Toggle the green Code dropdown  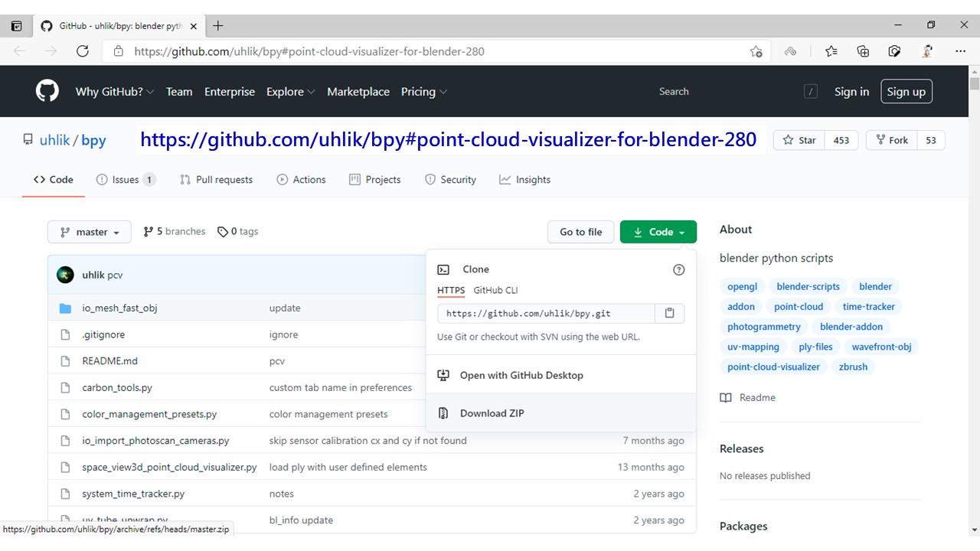[658, 232]
